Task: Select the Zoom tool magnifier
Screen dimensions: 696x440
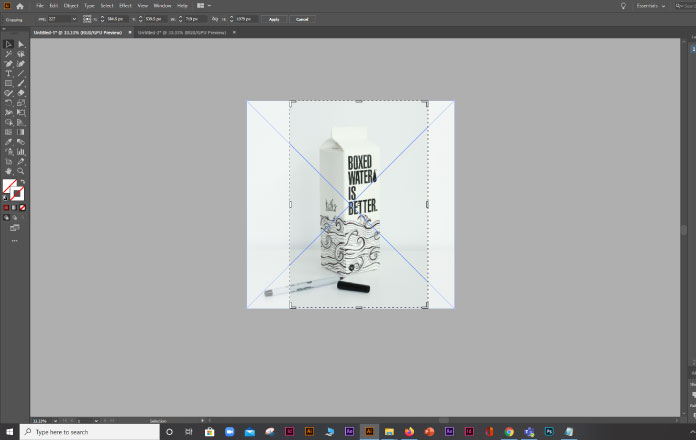Action: [21, 171]
